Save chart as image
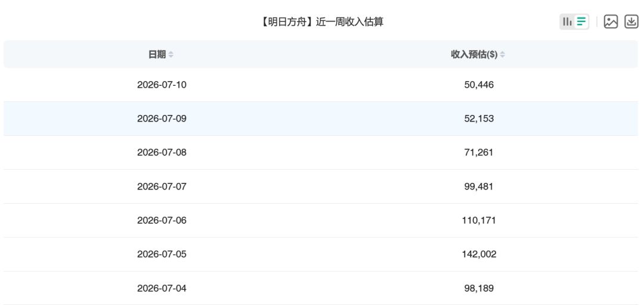The width and height of the screenshot is (644, 305). pyautogui.click(x=611, y=22)
